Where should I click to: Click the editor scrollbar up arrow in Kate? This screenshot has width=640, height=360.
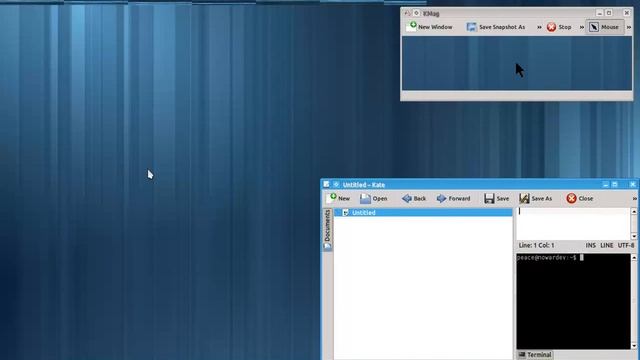pyautogui.click(x=634, y=211)
